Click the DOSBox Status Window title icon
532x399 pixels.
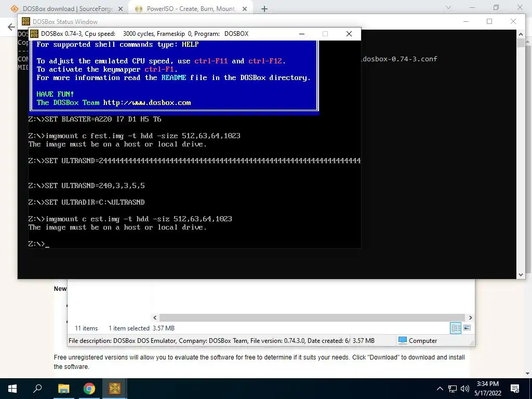[x=26, y=22]
